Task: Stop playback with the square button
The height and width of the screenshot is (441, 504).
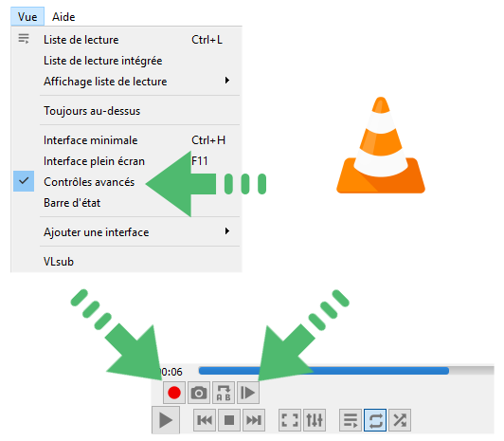Action: [x=229, y=420]
